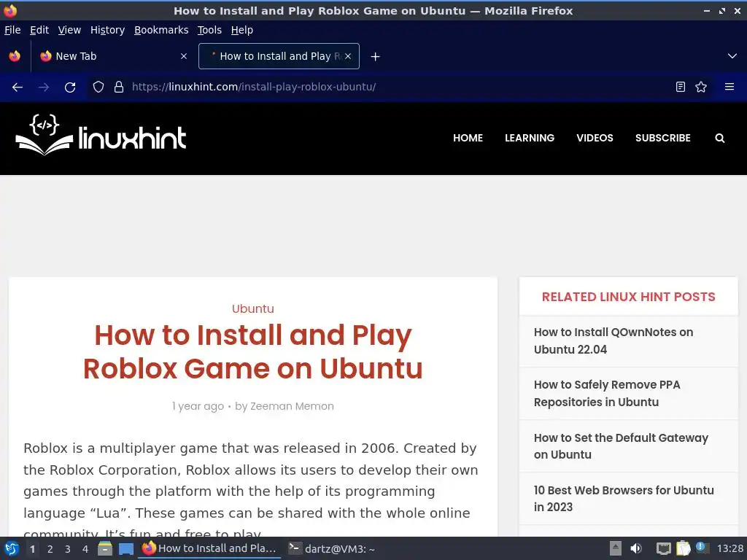Click the linuxhint logo

(101, 135)
